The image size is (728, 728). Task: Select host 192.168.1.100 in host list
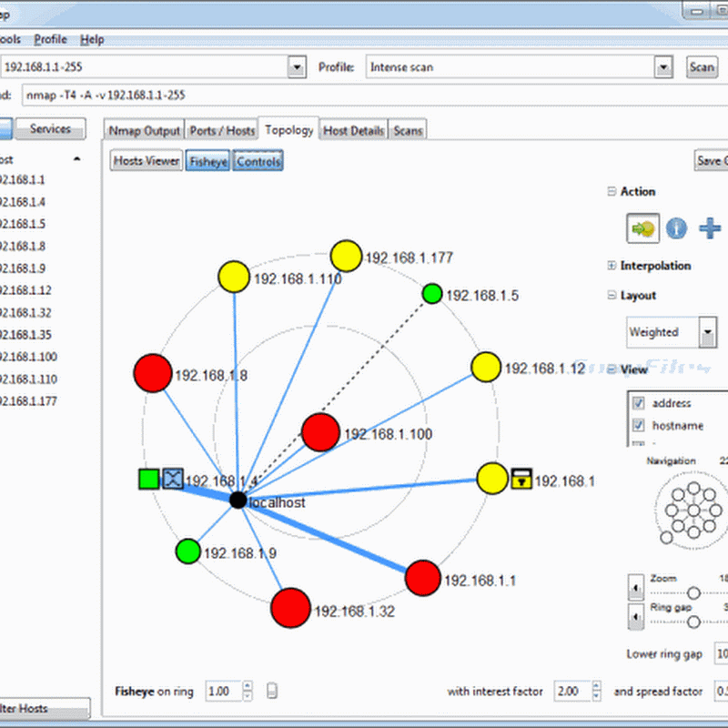[29, 357]
